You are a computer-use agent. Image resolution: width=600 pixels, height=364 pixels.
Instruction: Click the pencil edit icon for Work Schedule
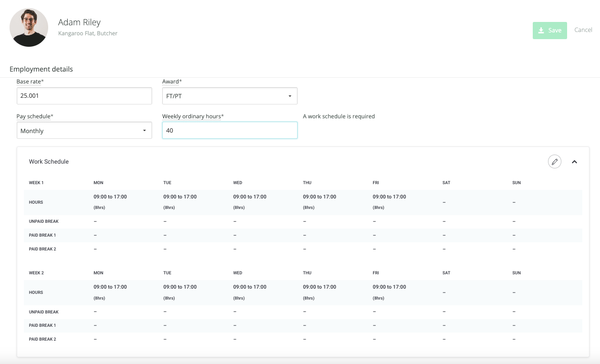pos(554,162)
